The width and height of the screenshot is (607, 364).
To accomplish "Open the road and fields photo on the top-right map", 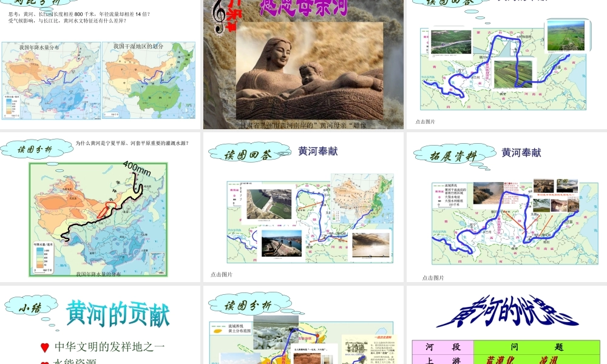I will click(x=451, y=42).
